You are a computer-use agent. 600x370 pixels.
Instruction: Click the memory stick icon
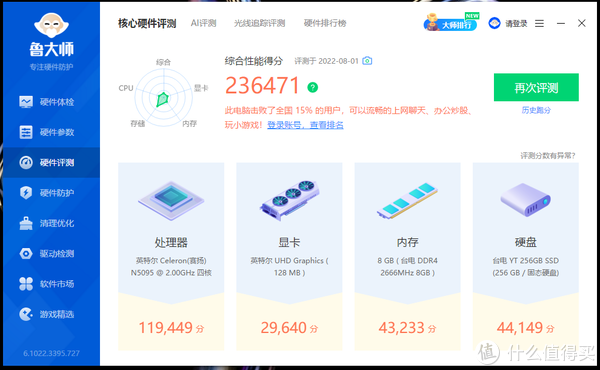(x=407, y=200)
